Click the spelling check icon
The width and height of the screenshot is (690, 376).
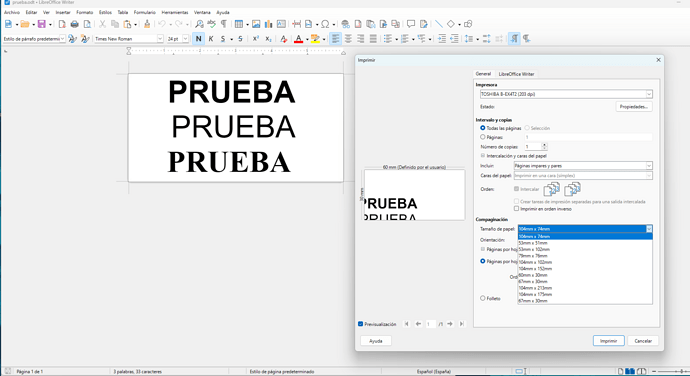pos(212,24)
